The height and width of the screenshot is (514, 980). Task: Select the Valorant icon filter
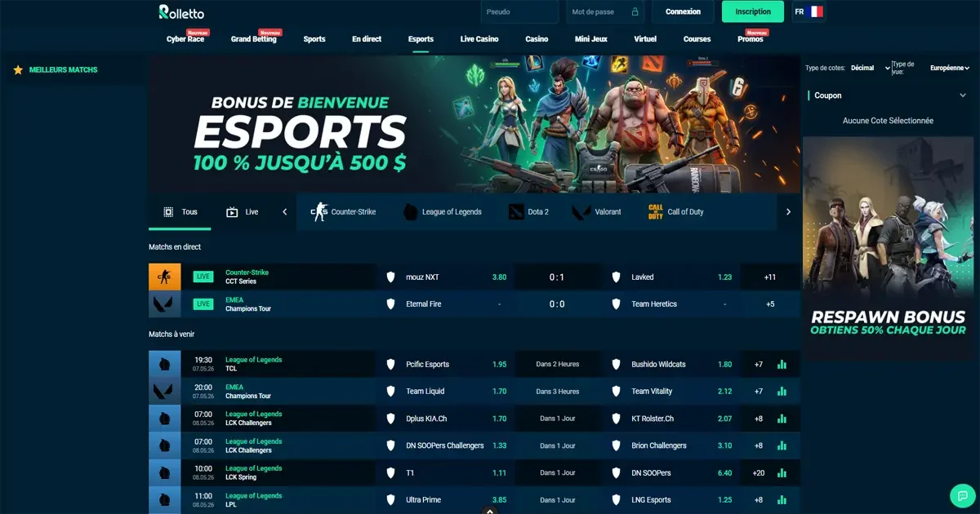(x=581, y=212)
